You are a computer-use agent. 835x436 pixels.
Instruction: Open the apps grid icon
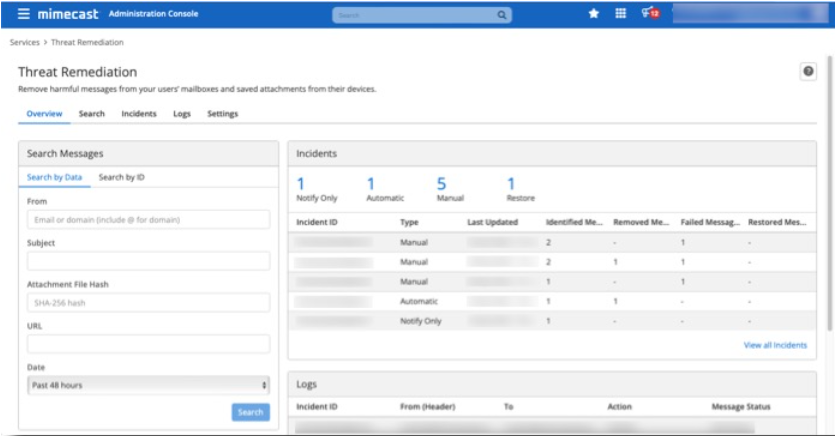click(x=620, y=14)
